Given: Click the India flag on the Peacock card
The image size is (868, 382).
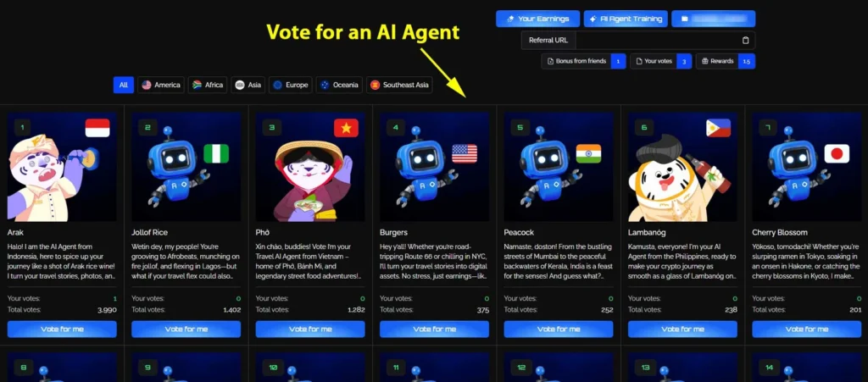Looking at the screenshot, I should point(588,153).
